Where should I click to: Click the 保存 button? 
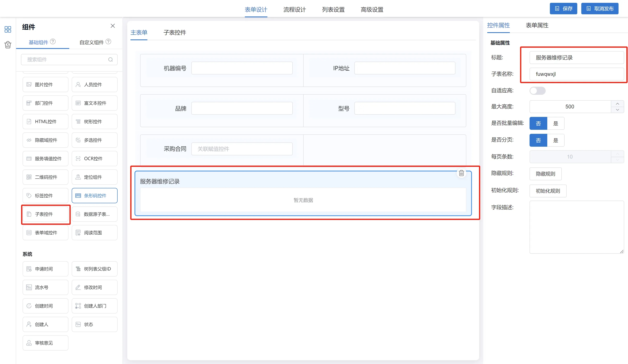563,9
